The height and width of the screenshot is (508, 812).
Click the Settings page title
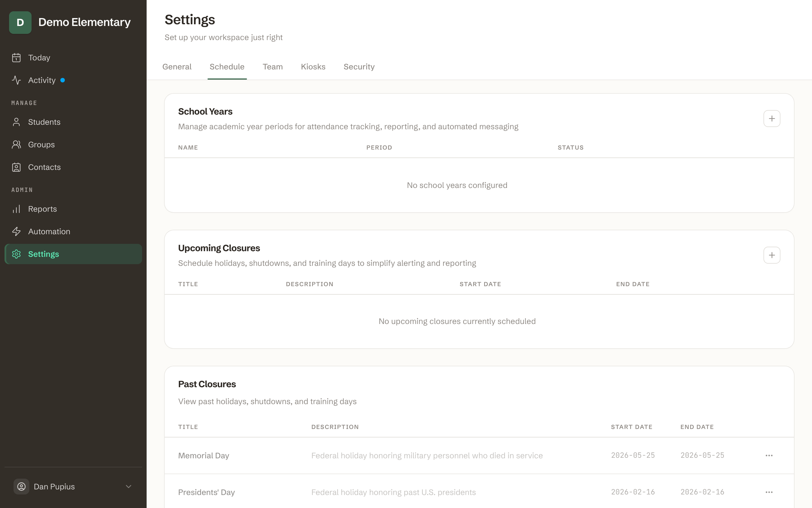coord(189,20)
